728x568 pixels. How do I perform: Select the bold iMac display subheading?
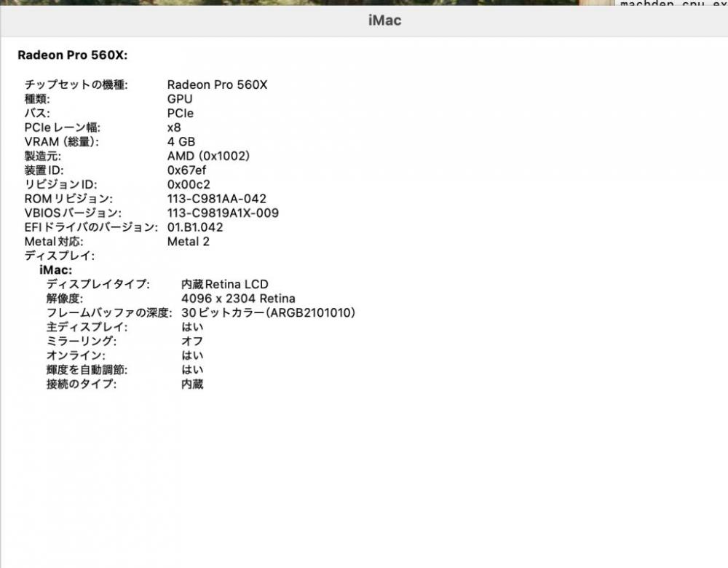(56, 270)
